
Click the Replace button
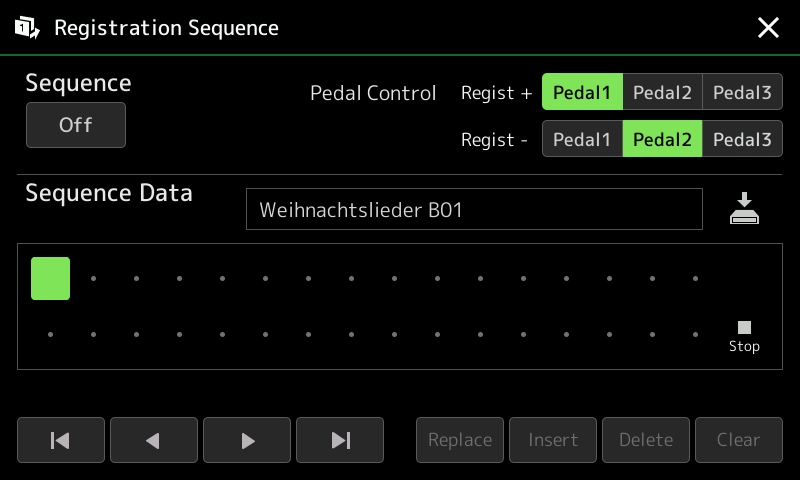click(x=460, y=440)
